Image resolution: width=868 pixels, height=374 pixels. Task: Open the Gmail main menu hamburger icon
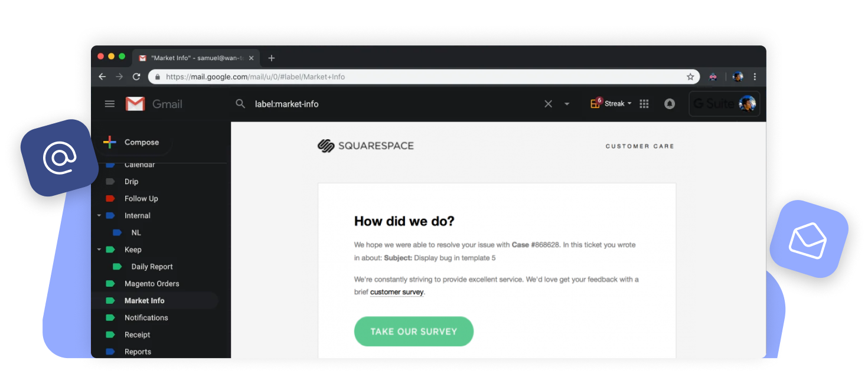pyautogui.click(x=109, y=104)
